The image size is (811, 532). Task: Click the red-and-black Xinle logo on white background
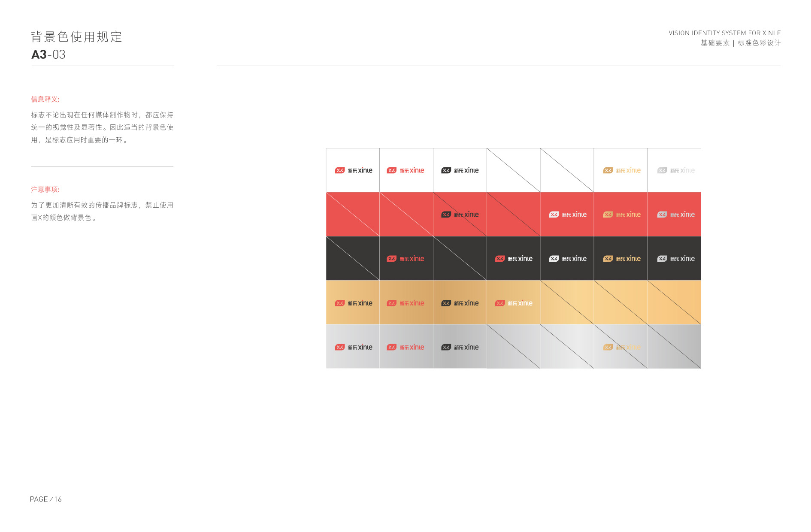pos(354,170)
